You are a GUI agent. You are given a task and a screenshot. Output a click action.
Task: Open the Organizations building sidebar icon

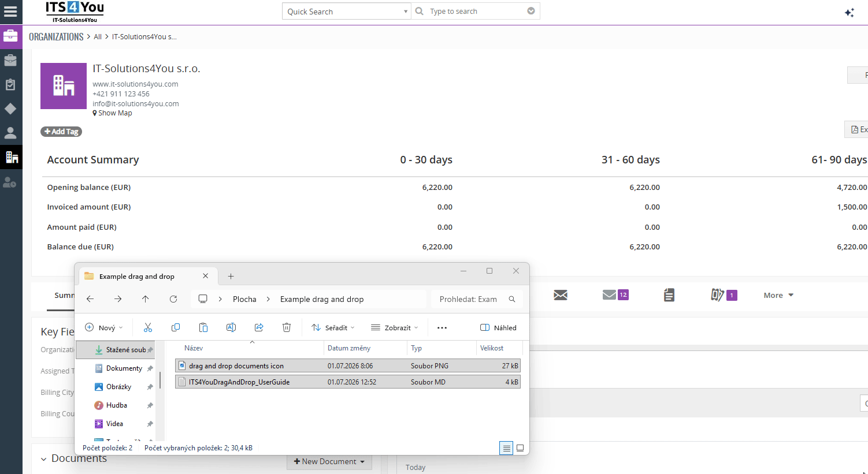tap(12, 157)
